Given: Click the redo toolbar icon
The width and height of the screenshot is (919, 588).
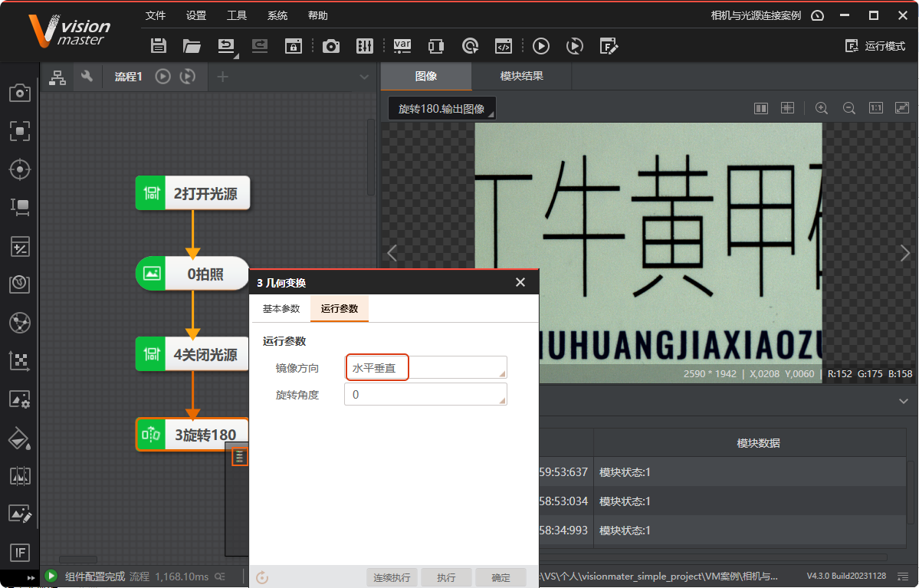Looking at the screenshot, I should click(260, 46).
